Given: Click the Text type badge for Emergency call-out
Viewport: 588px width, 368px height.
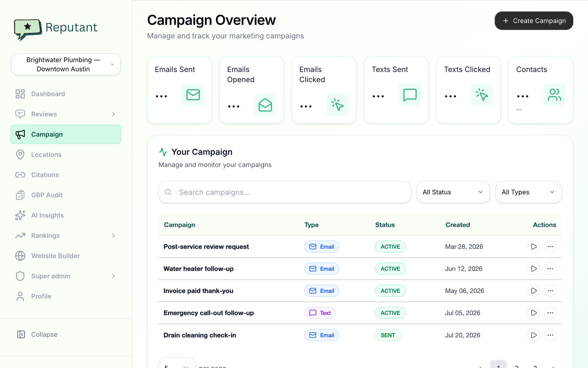Looking at the screenshot, I should 320,313.
